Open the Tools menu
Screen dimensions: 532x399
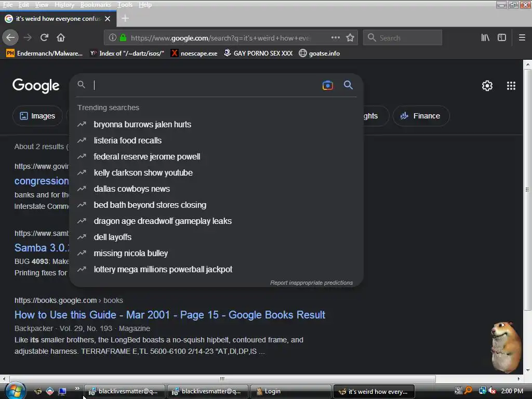[x=125, y=4]
